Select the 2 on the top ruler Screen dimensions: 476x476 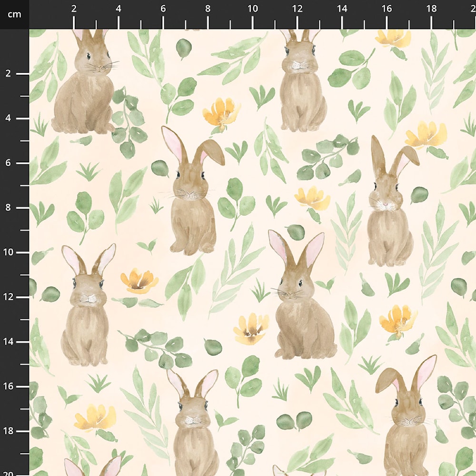74,9
